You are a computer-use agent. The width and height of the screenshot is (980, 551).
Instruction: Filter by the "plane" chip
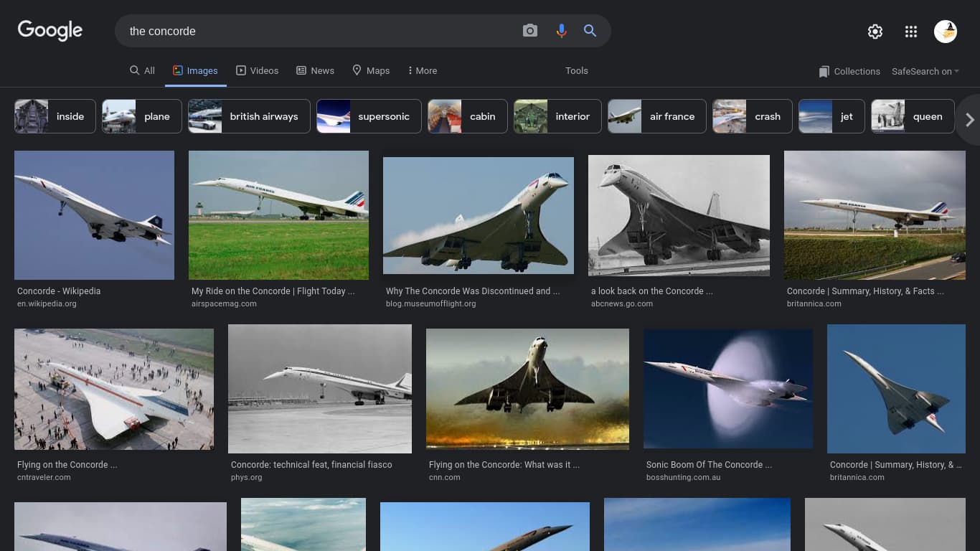pyautogui.click(x=142, y=116)
